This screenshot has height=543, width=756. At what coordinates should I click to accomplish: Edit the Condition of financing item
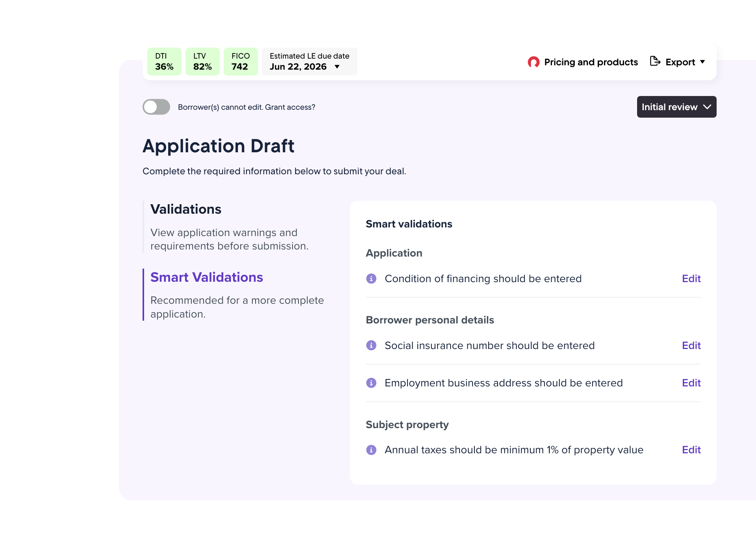click(x=691, y=279)
